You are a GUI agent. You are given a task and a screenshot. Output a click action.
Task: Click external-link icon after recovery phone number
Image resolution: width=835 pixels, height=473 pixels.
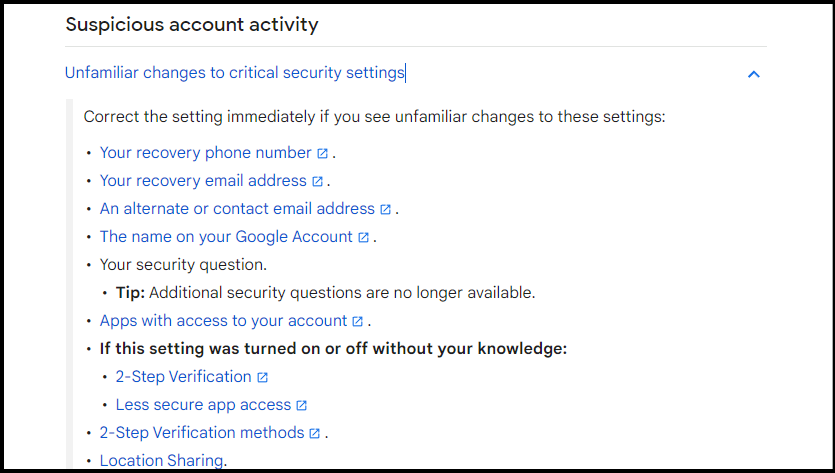click(x=322, y=153)
